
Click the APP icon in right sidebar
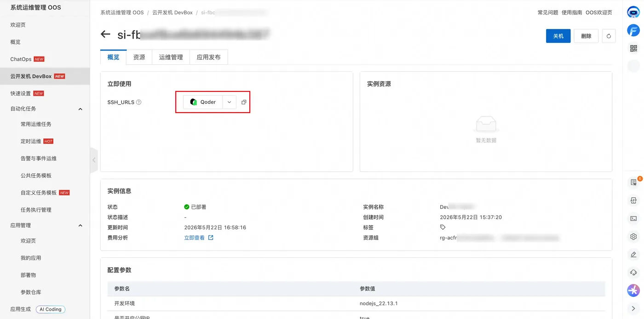pyautogui.click(x=633, y=200)
